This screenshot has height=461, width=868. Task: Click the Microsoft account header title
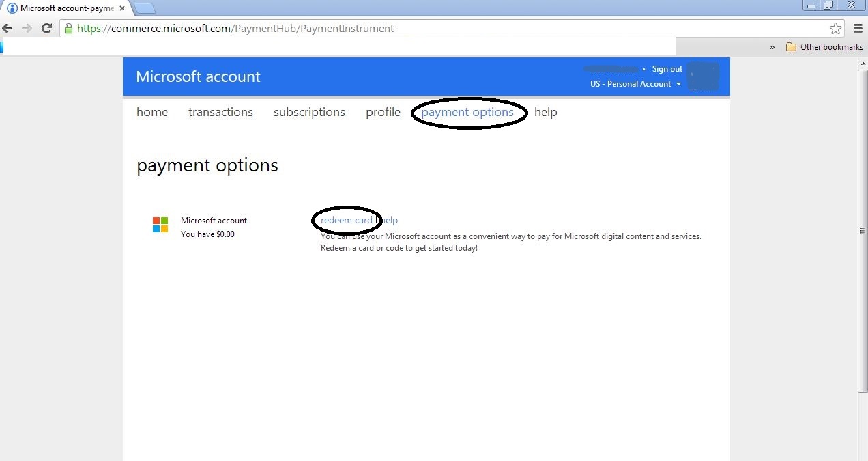pyautogui.click(x=198, y=76)
